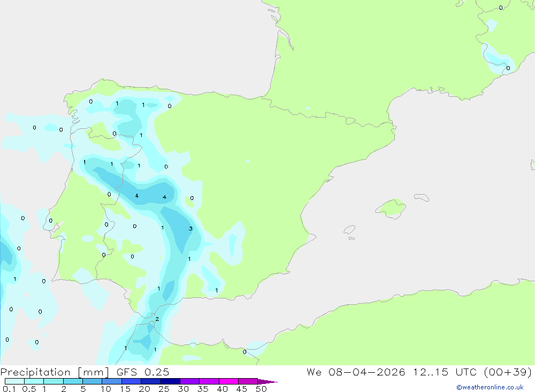
Task: Click the lightest 0.1–0.5 mm legend swatch
Action: tap(14, 381)
